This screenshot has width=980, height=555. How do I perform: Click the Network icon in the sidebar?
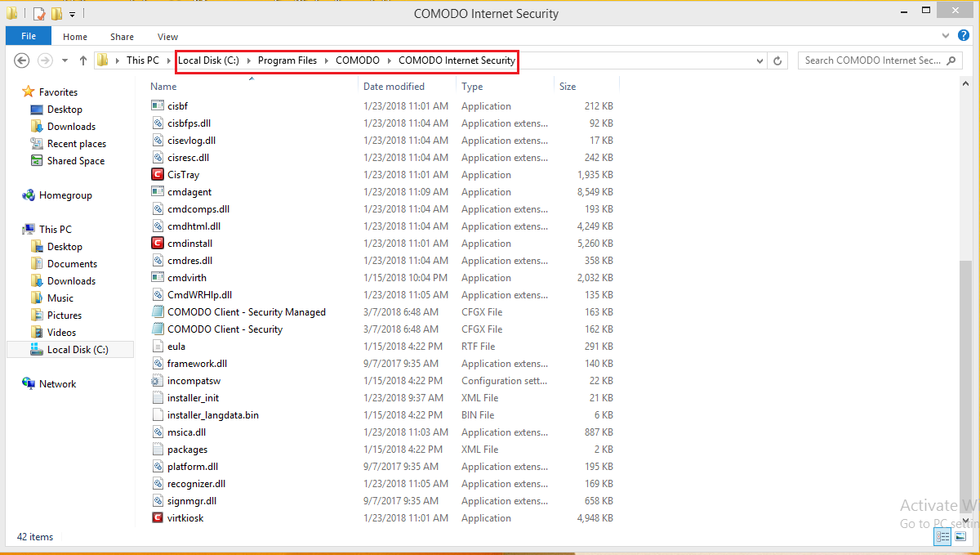click(29, 383)
